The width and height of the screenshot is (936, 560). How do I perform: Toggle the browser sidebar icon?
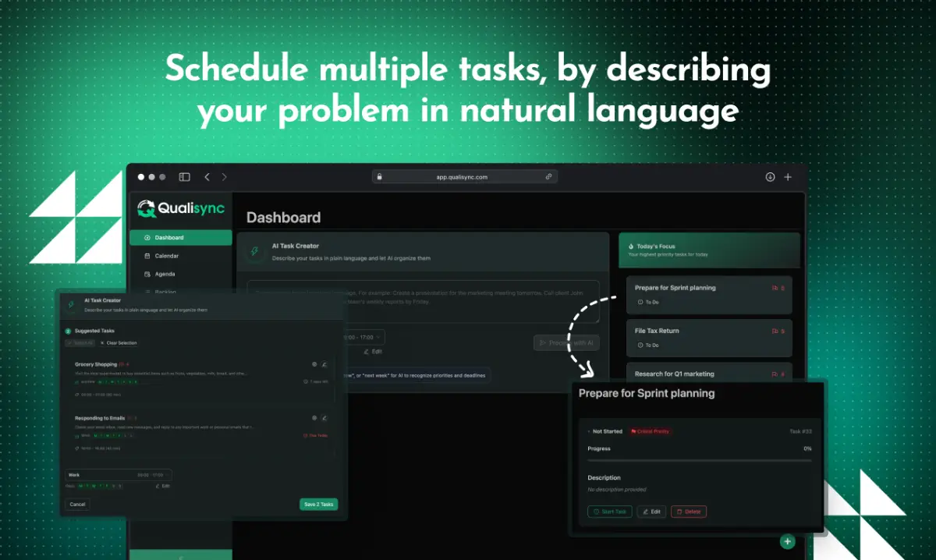pos(184,177)
